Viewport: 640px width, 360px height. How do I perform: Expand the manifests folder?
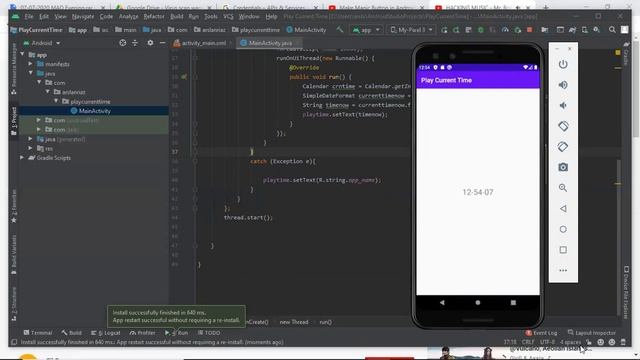[31, 64]
